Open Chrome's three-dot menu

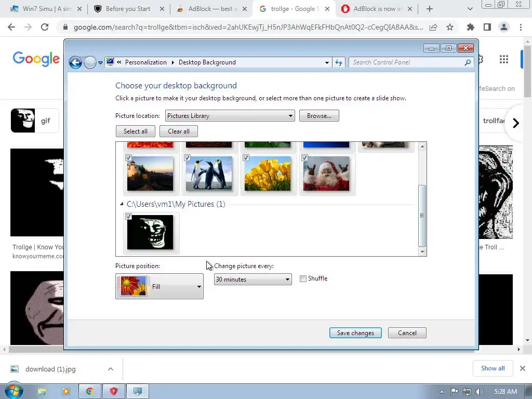pyautogui.click(x=521, y=27)
